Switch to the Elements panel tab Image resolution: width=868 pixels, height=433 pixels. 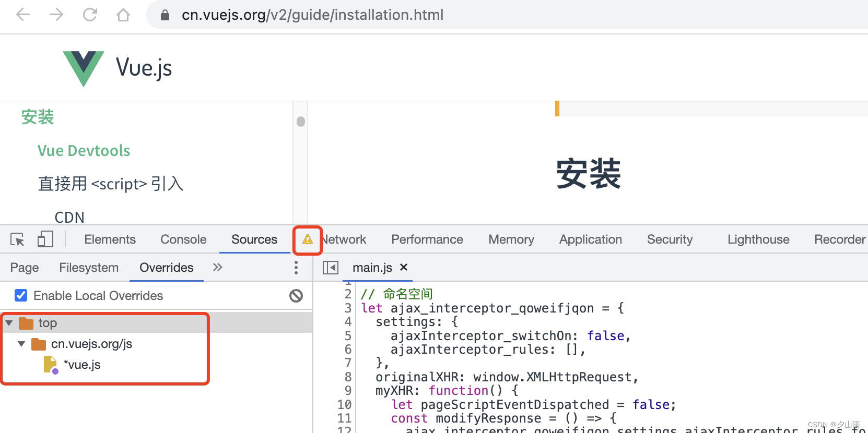pyautogui.click(x=110, y=239)
